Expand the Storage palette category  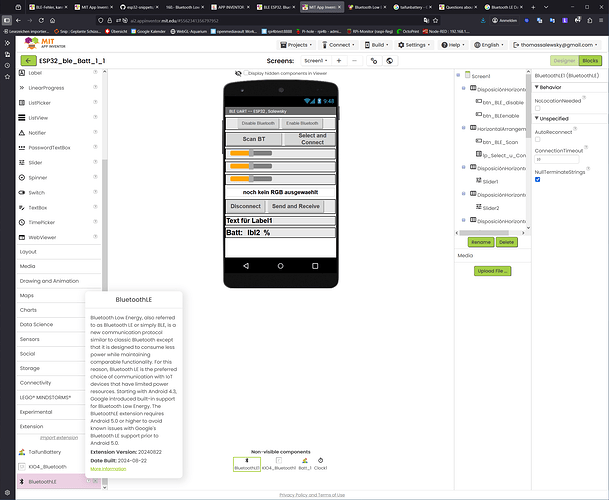coord(30,368)
